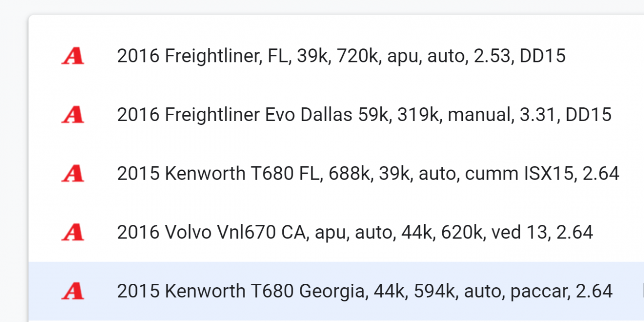Click the red A icon beside Freightliner Evo Dallas

72,115
